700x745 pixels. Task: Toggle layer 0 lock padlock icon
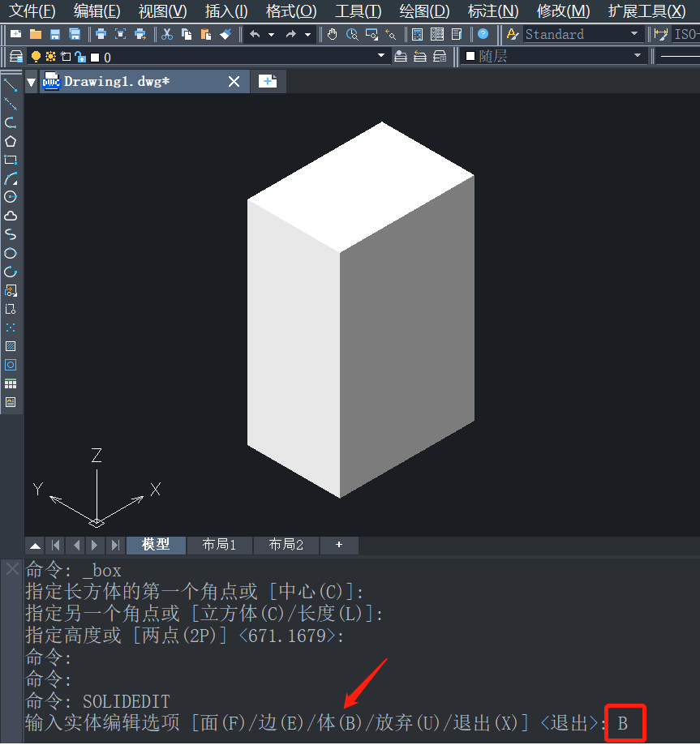pyautogui.click(x=81, y=57)
